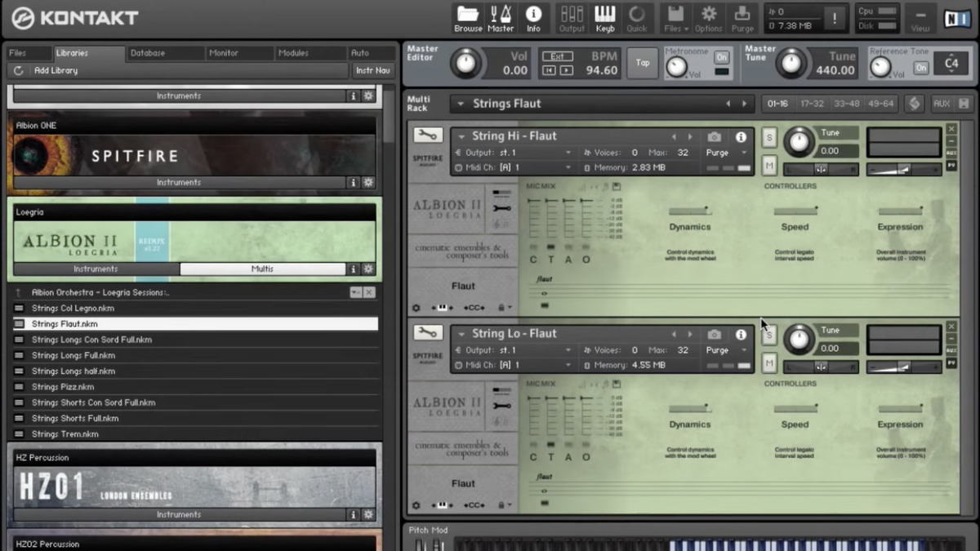This screenshot has height=551, width=980.
Task: Open wrench editor for String Hi - Flaut
Action: click(427, 136)
